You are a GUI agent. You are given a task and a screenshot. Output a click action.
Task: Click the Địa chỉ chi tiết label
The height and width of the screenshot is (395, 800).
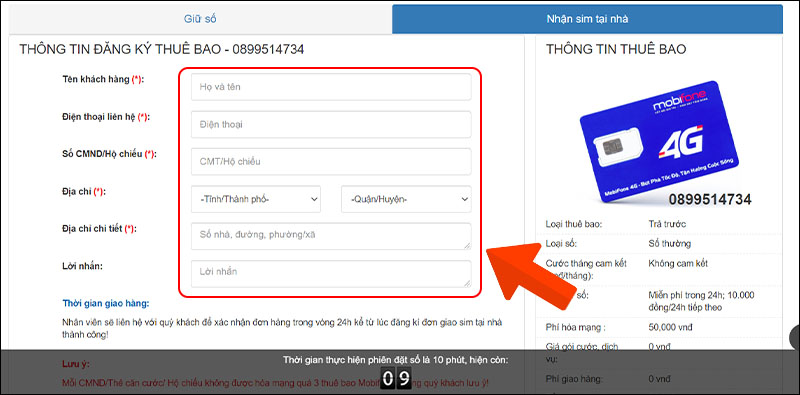point(99,229)
